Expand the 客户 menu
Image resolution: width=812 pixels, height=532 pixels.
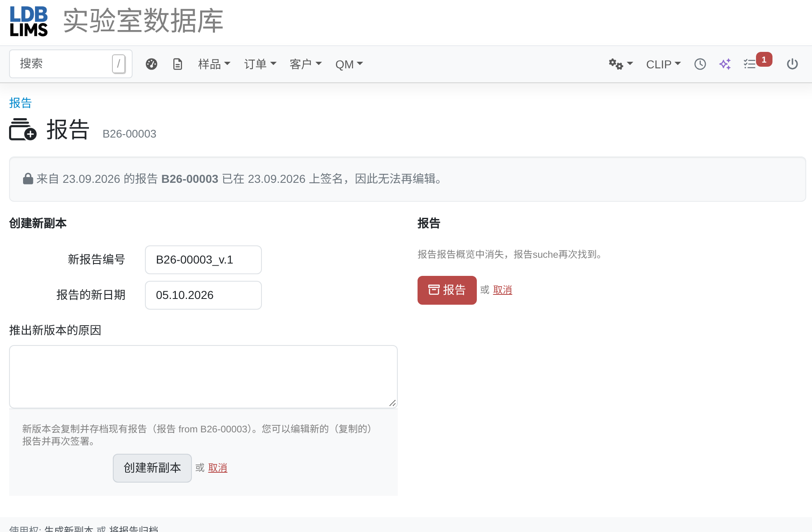[x=306, y=64]
